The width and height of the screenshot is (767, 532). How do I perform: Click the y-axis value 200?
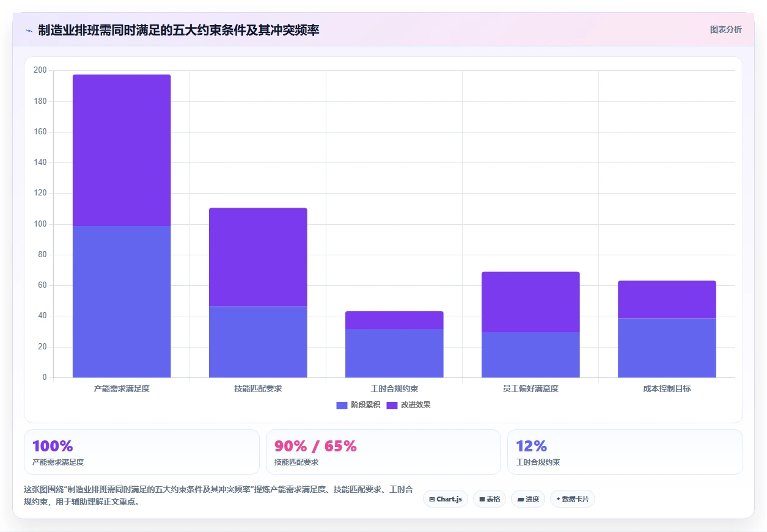coord(40,70)
